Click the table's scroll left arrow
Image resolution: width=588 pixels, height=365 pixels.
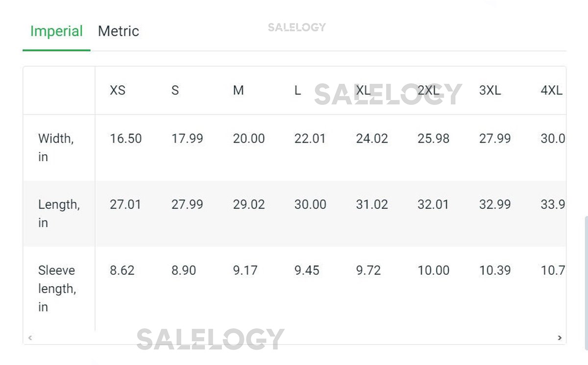pos(30,338)
